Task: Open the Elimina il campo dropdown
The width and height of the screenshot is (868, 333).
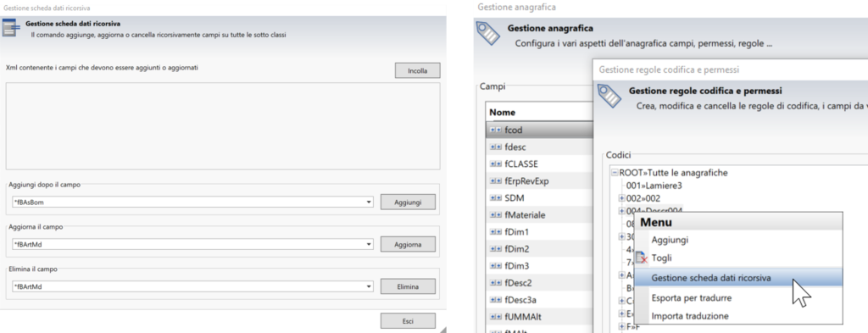Action: point(370,286)
